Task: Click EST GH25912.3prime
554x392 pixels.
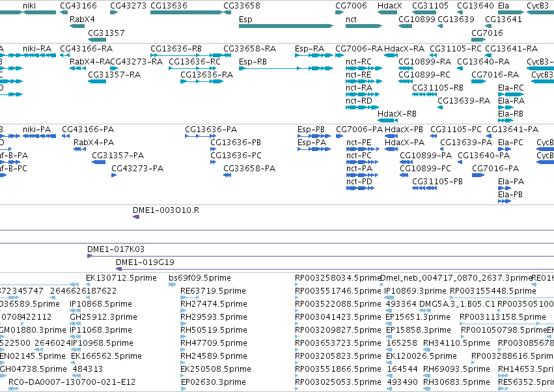Action: coord(103,317)
